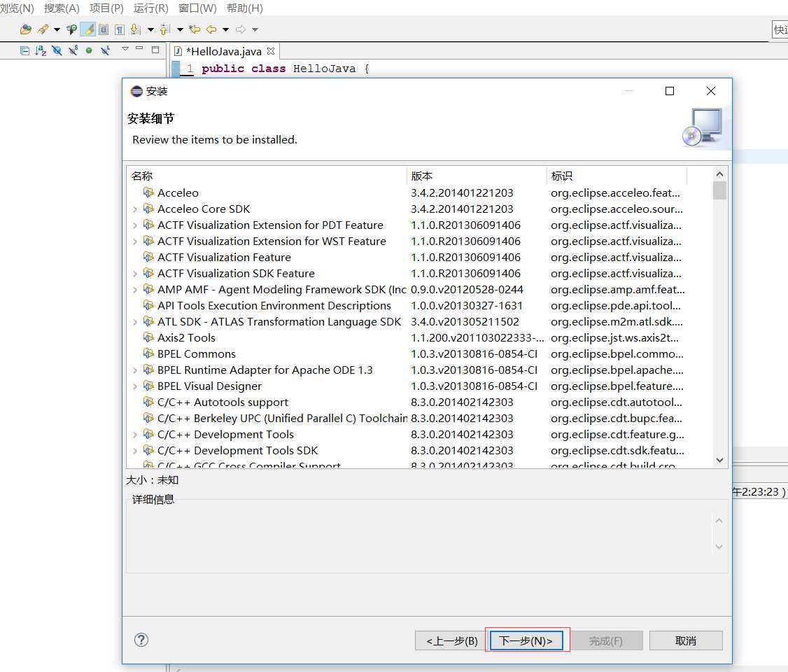This screenshot has height=672, width=788.
Task: Select the HelloJava.java editor tab
Action: [224, 51]
